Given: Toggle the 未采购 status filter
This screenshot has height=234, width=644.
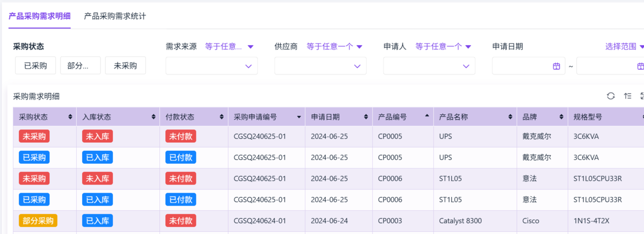Looking at the screenshot, I should 125,65.
